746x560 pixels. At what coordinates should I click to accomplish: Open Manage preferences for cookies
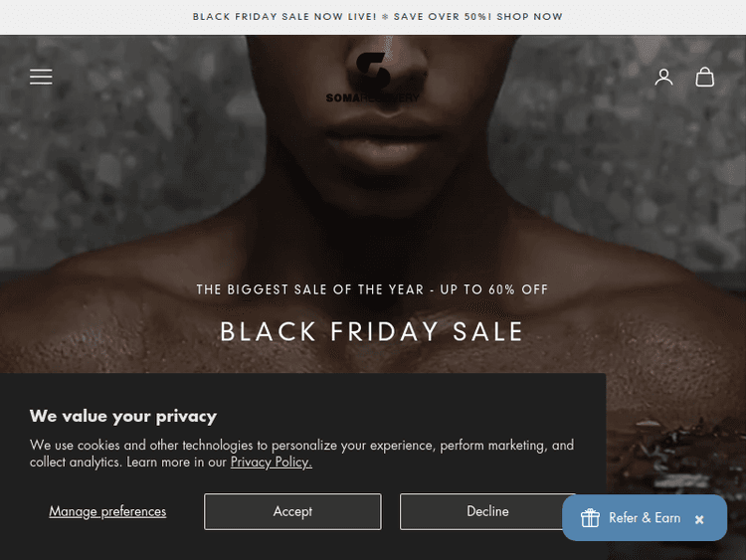point(107,511)
